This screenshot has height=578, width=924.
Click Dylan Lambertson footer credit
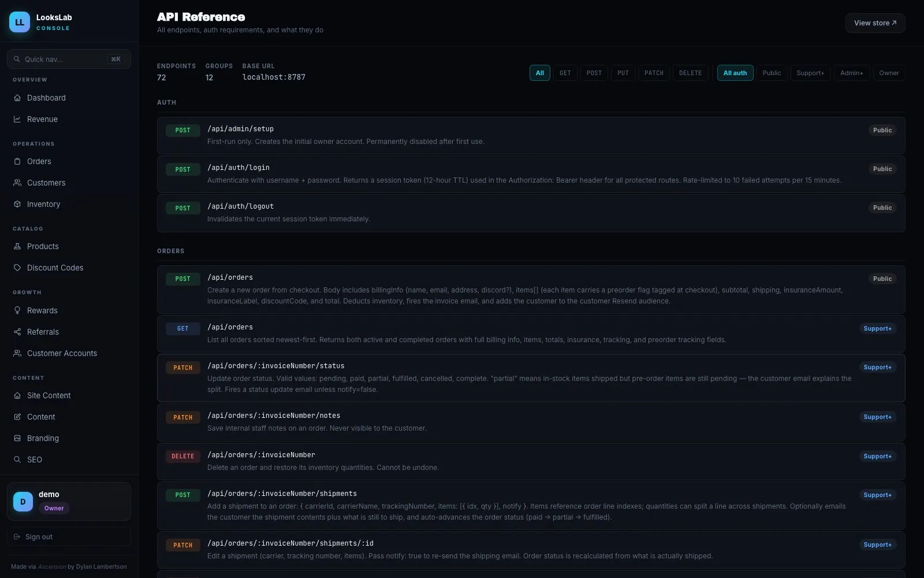[x=101, y=566]
